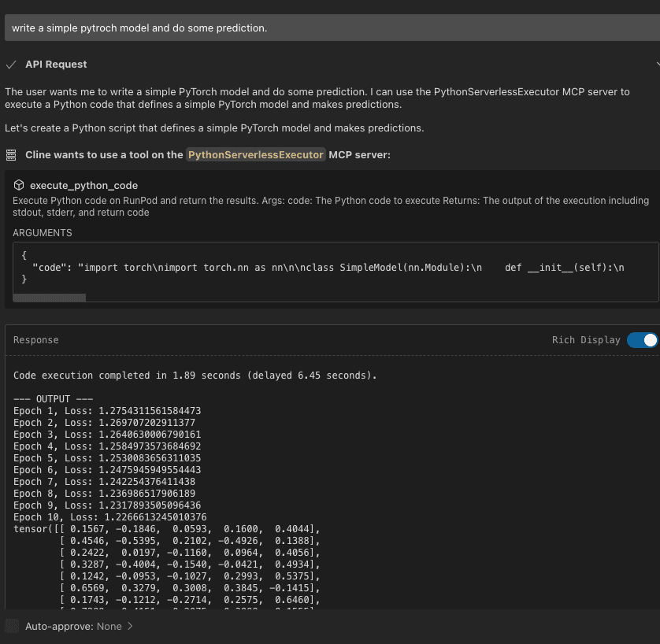Click the execute_python_code tool name
Screen dimensions: 660x644
[x=83, y=186]
